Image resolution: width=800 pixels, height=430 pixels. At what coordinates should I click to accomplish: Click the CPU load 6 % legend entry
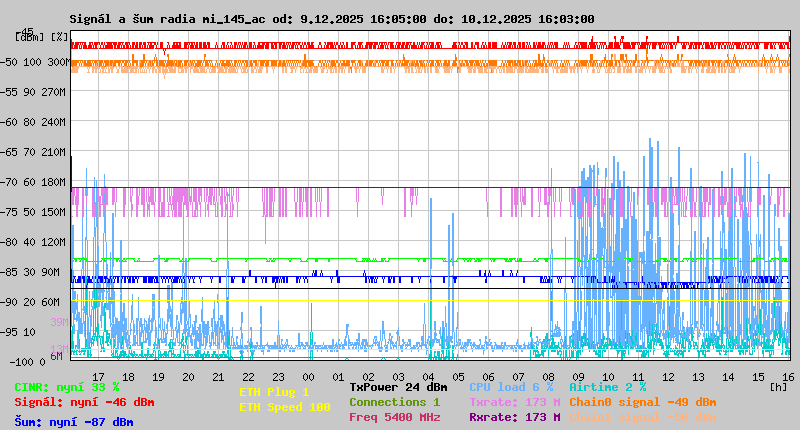coord(511,386)
